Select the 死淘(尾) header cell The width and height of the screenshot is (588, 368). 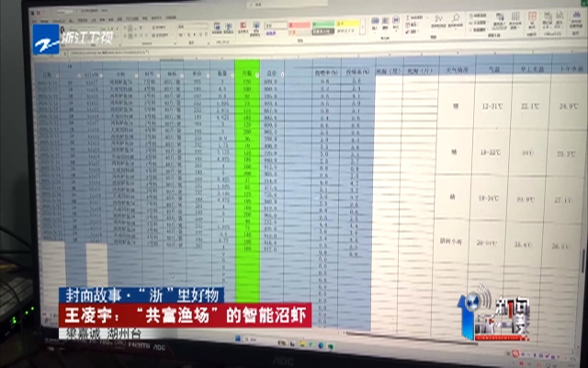(x=389, y=71)
